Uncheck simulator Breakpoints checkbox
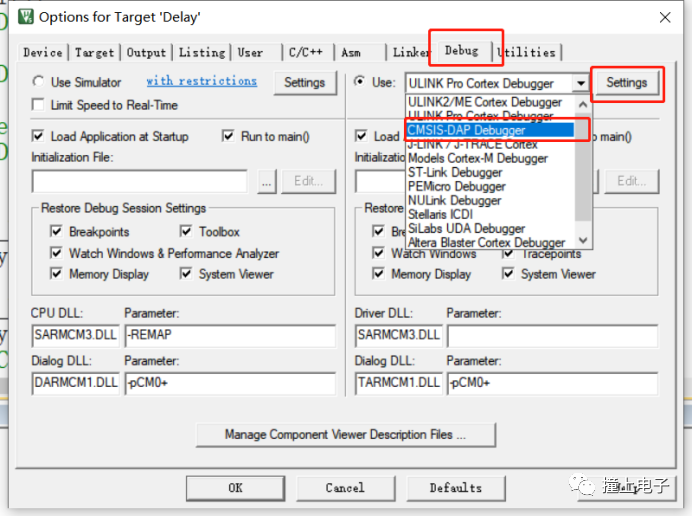Screen dimensions: 692x516 click(x=56, y=231)
